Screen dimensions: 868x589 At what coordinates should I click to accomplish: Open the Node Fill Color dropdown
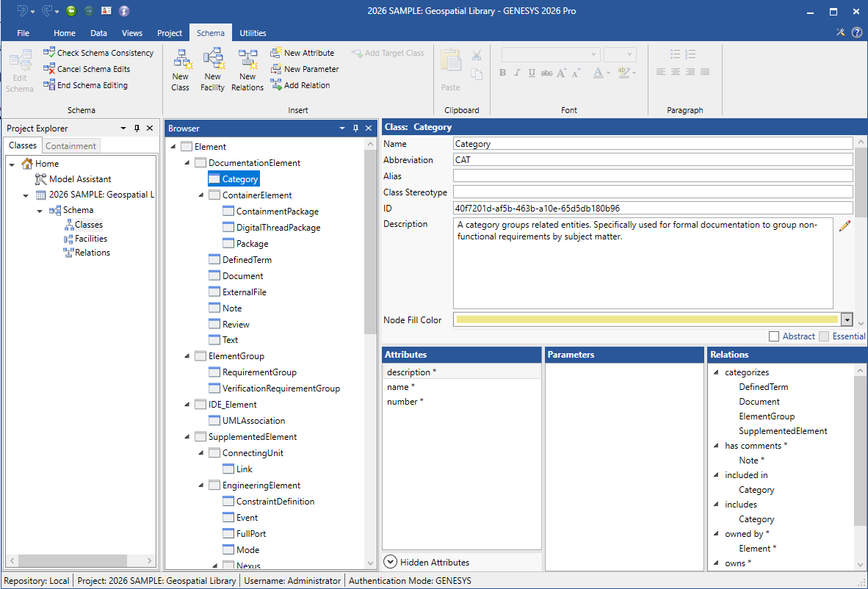[847, 319]
